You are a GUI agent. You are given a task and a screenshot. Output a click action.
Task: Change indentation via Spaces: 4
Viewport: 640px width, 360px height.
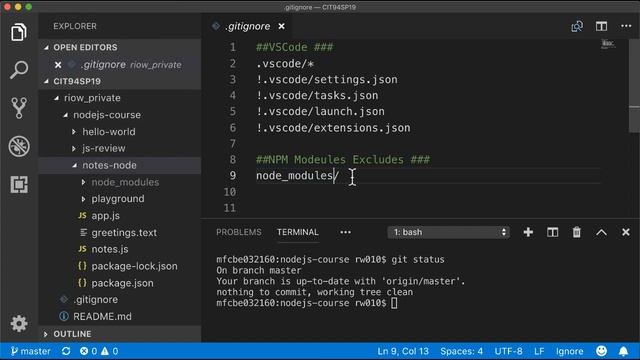pyautogui.click(x=462, y=351)
